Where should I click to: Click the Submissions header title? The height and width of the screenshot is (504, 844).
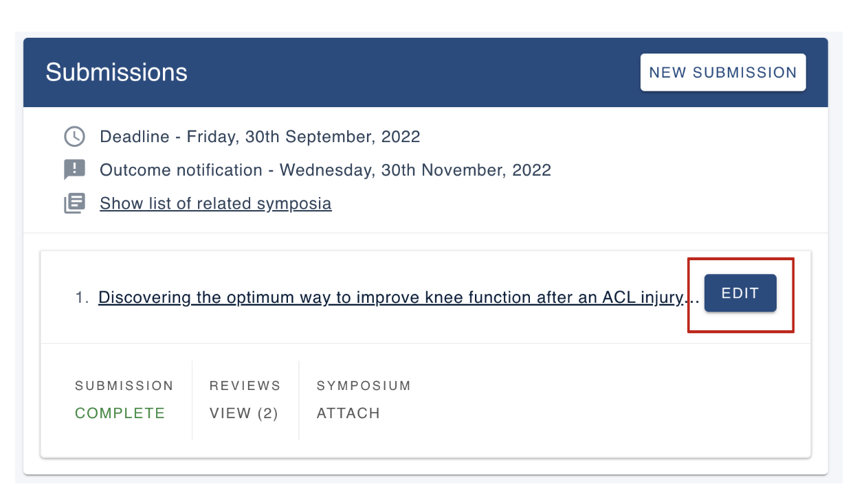click(x=116, y=73)
